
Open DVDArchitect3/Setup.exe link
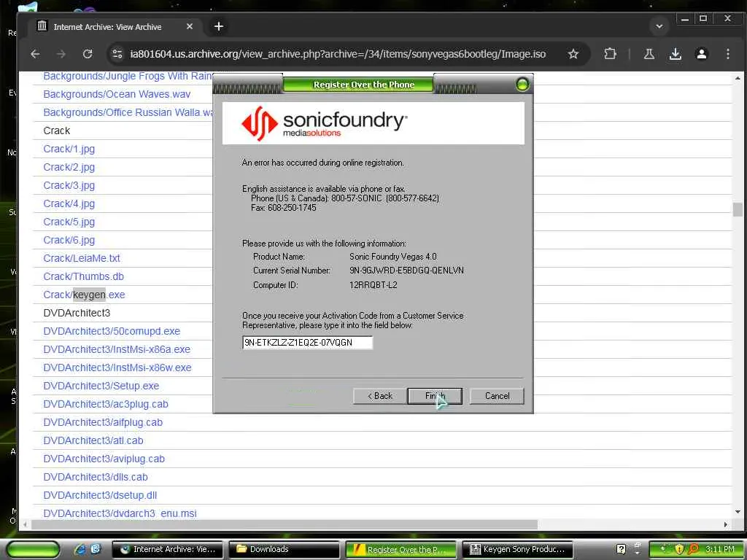(101, 386)
